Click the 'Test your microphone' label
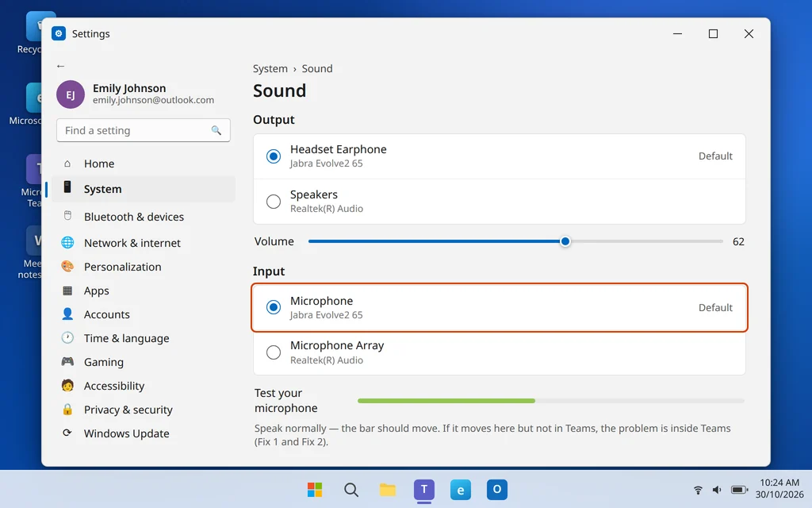This screenshot has height=508, width=812. click(285, 400)
